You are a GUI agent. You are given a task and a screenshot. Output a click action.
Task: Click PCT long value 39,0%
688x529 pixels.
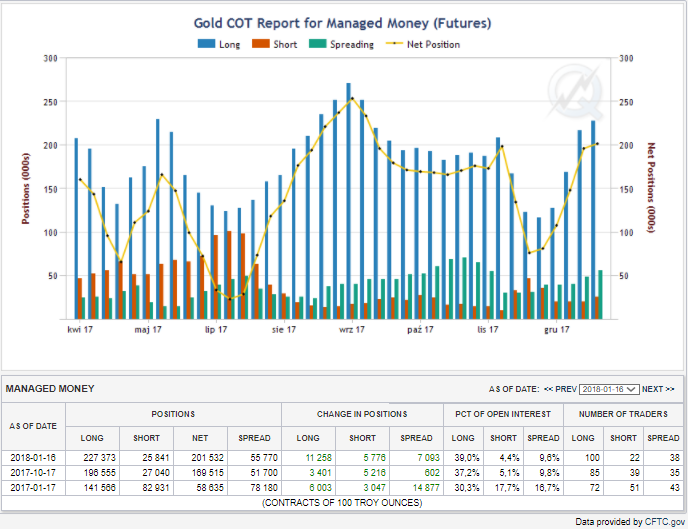click(x=467, y=458)
